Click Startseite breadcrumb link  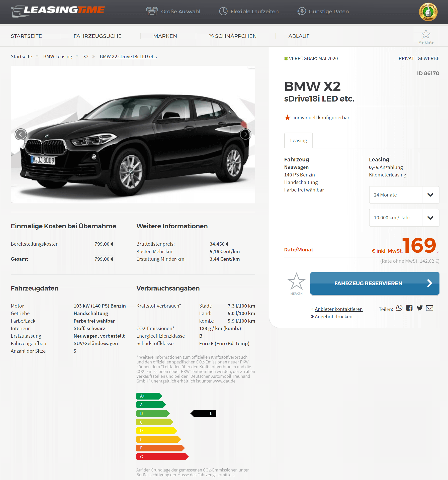pyautogui.click(x=21, y=56)
